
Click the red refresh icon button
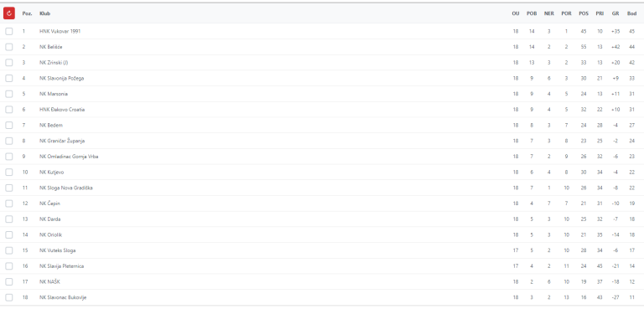pyautogui.click(x=9, y=13)
